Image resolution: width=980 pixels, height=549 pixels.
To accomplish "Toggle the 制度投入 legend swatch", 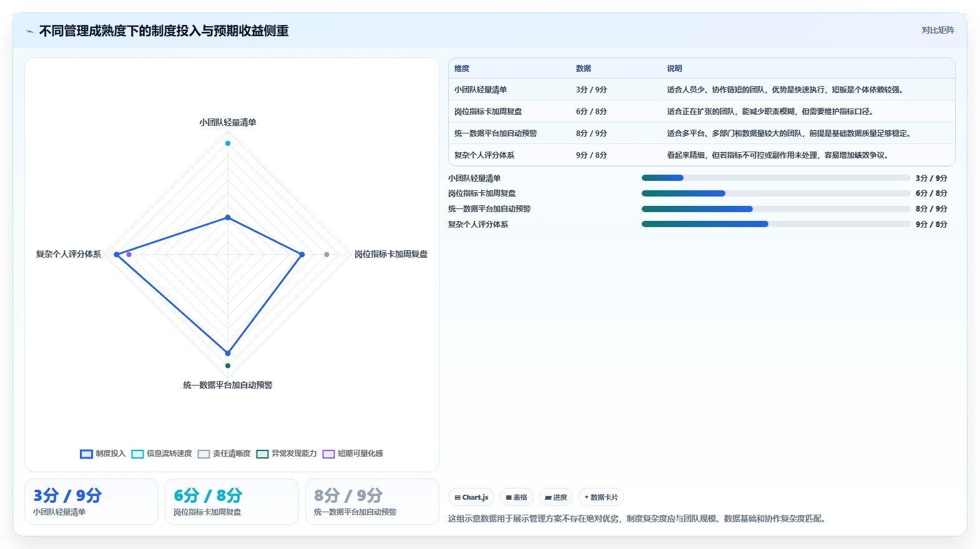I will (x=86, y=454).
